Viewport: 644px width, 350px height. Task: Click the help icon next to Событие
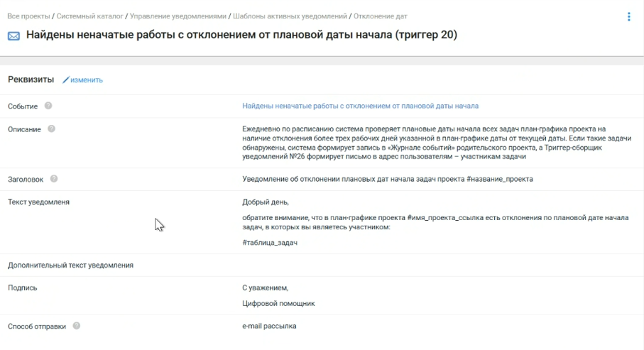click(x=48, y=106)
